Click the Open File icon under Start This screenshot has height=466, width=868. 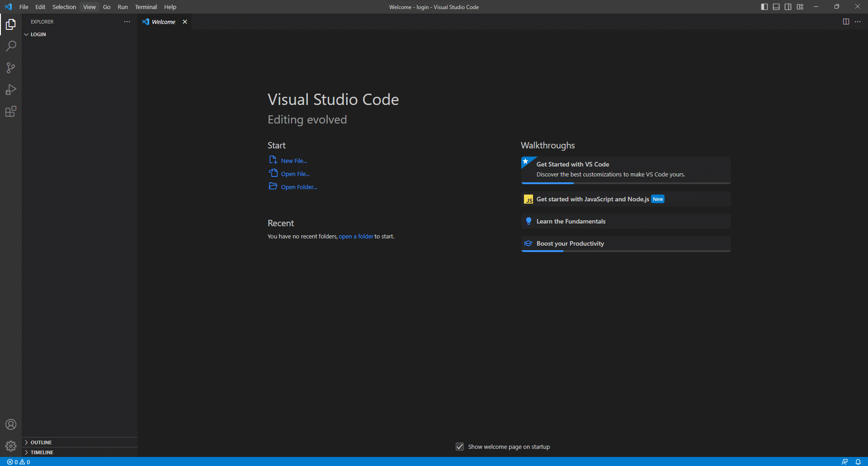(273, 173)
